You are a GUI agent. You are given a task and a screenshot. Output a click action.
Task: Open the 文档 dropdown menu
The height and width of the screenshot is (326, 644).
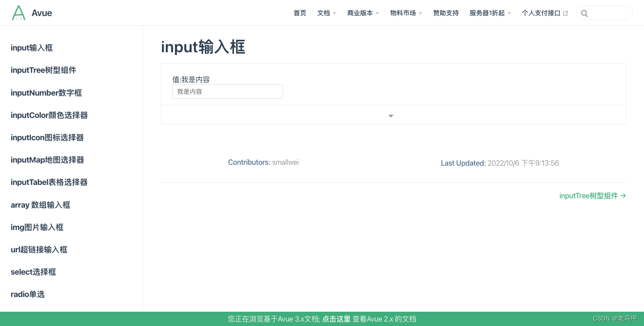pyautogui.click(x=326, y=13)
